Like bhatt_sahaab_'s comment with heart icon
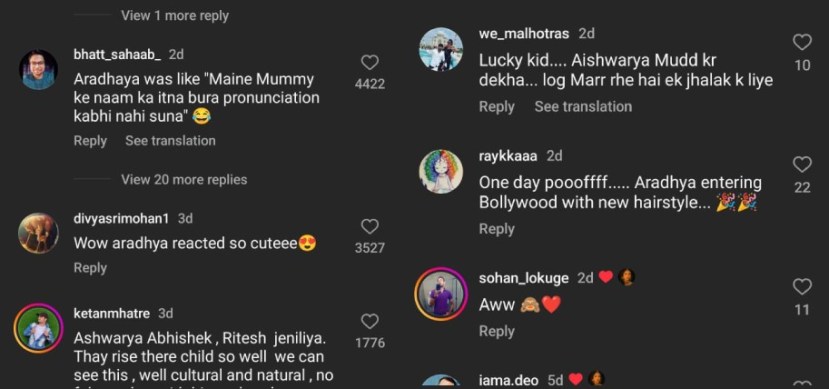 click(370, 63)
